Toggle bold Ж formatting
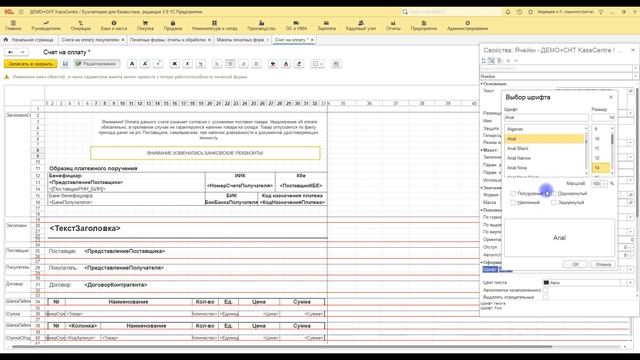This screenshot has width=640, height=360. (174, 64)
